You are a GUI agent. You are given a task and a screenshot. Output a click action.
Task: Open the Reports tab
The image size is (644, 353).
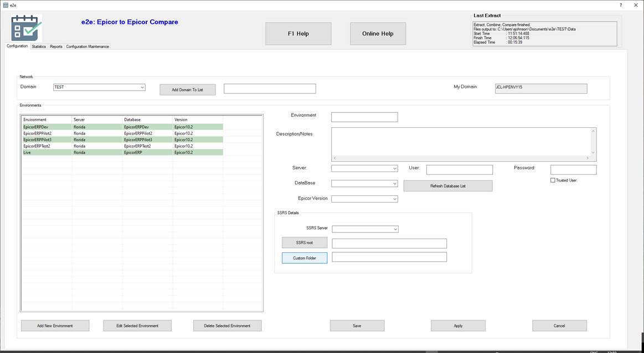56,46
